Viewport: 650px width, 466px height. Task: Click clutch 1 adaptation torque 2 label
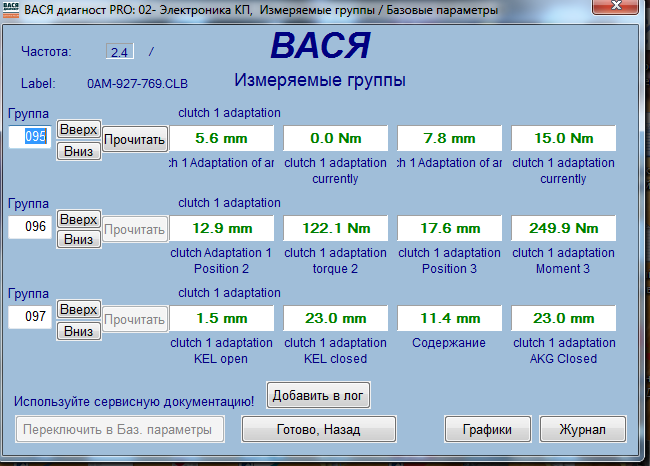pos(335,260)
